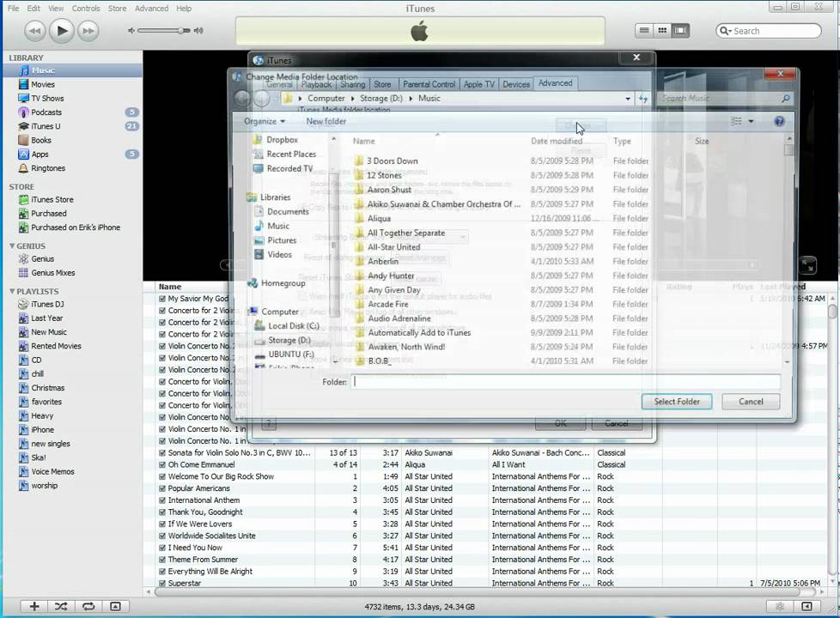Switch to the Devices preferences tab
This screenshot has height=618, width=840.
(516, 84)
